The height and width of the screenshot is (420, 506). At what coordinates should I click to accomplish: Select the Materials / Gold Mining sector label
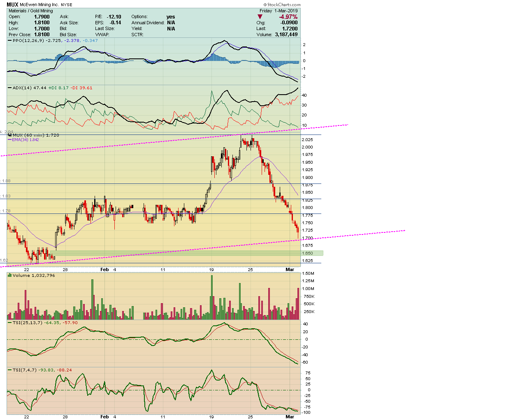click(31, 11)
